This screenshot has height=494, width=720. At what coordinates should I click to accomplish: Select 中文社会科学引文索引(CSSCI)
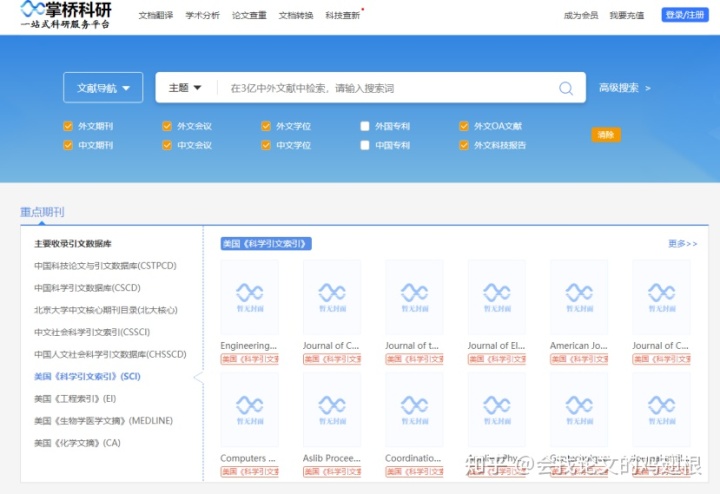pos(92,332)
